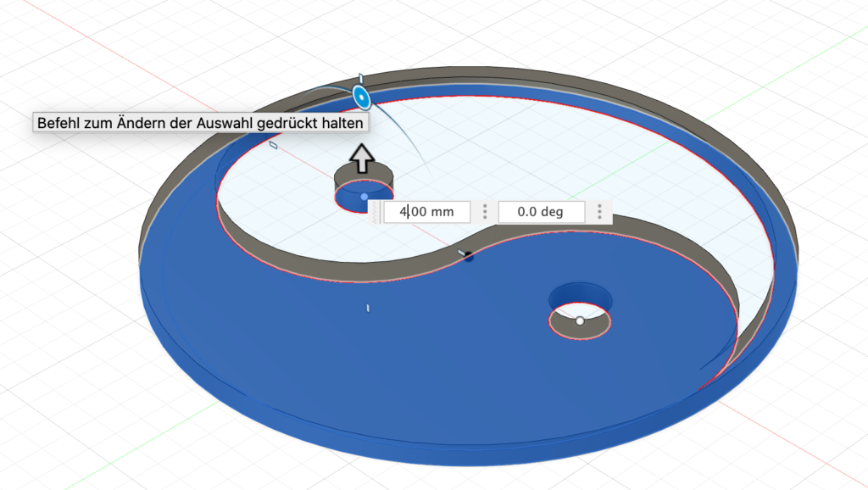The width and height of the screenshot is (868, 490).
Task: Select the blue center point in the upper hole
Action: tap(364, 197)
